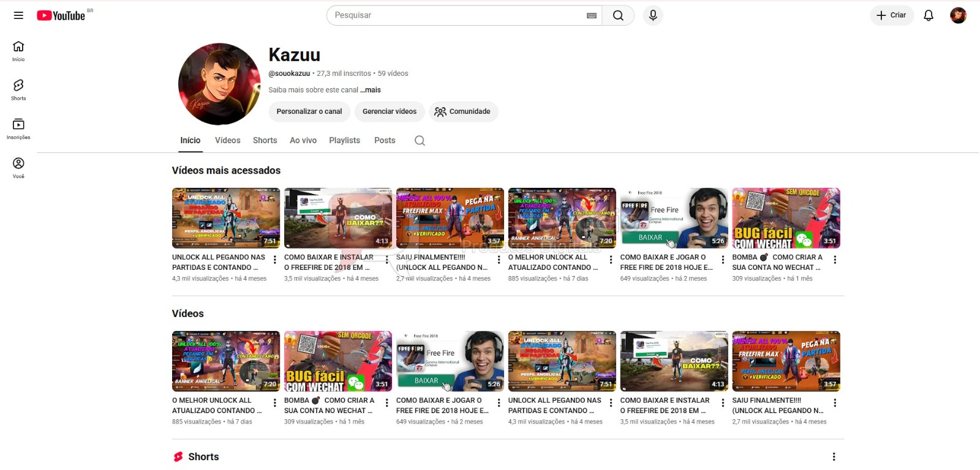The image size is (980, 470).
Task: Open Inscrições in the sidebar
Action: point(18,129)
